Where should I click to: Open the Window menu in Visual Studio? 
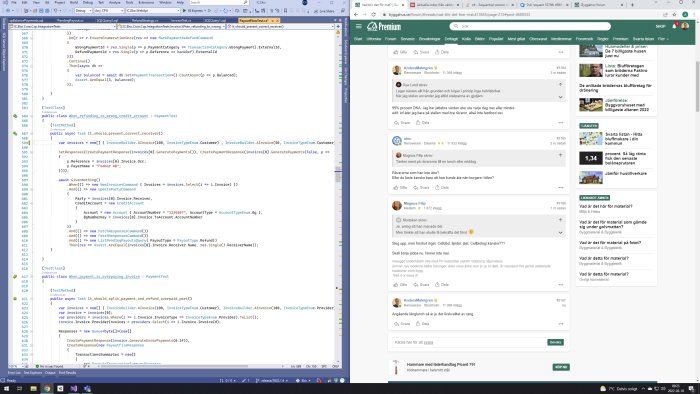[165, 3]
